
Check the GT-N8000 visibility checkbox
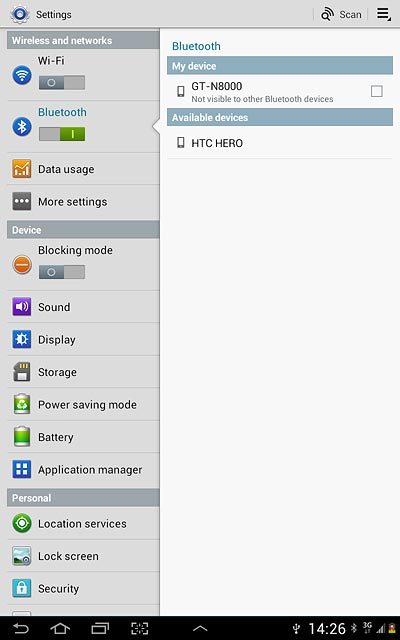(x=376, y=91)
